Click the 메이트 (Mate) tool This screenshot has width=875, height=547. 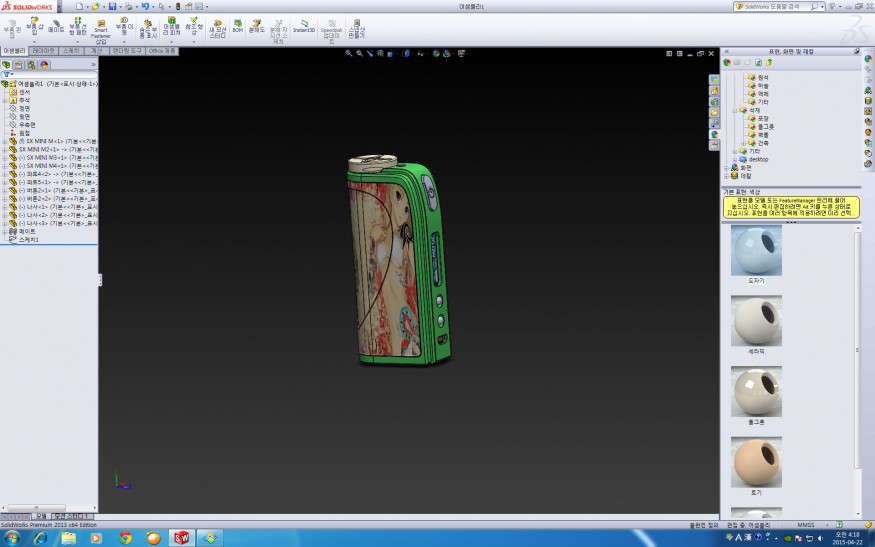(x=56, y=26)
